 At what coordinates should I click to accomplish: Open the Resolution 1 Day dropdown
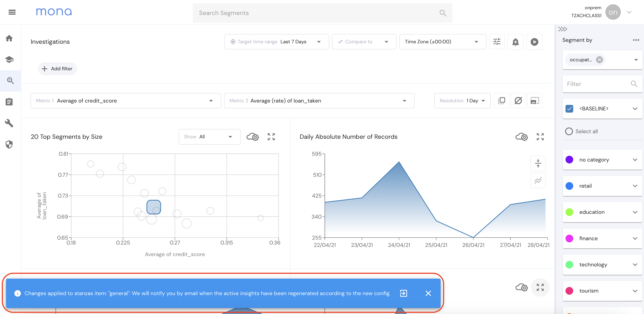462,101
